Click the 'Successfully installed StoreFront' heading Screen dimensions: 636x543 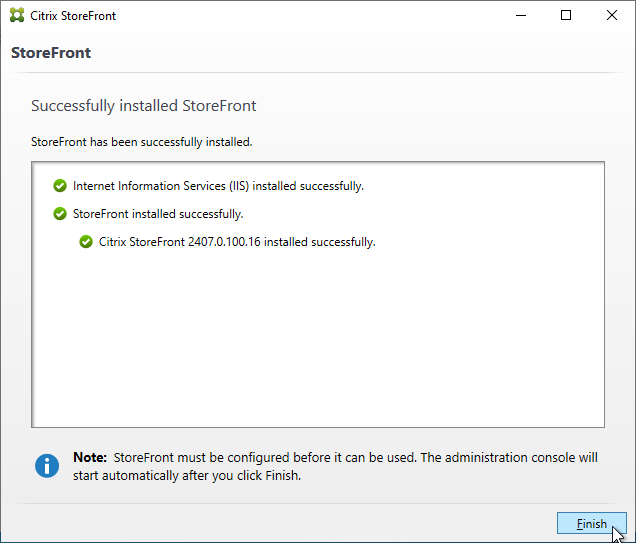pos(144,106)
